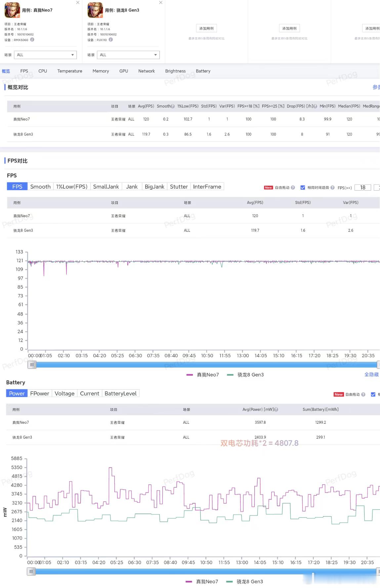Click help icon beside 相同时间趋势
Viewport: 380px width, 588px height.
[332, 188]
